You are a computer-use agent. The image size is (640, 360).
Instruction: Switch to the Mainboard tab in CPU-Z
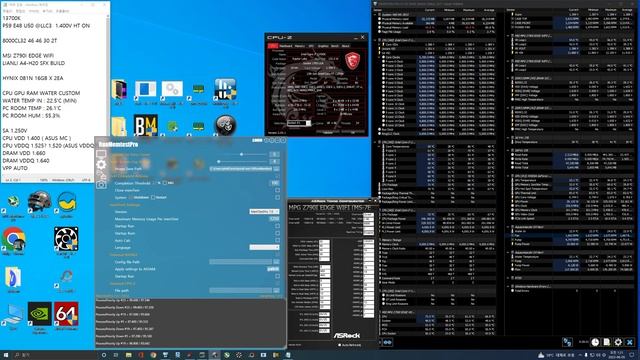click(x=285, y=46)
